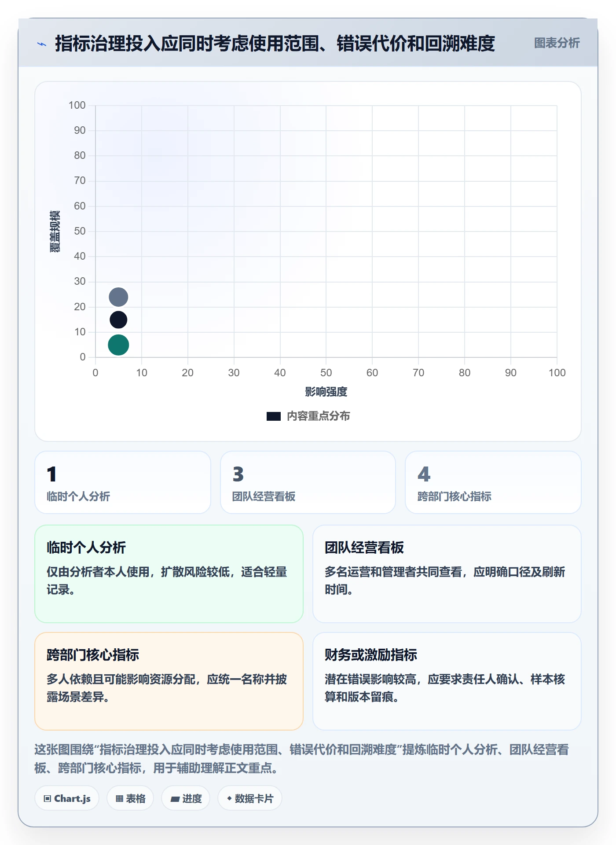This screenshot has height=845, width=616.
Task: Click the 数据卡片 tag chip
Action: pos(250,798)
